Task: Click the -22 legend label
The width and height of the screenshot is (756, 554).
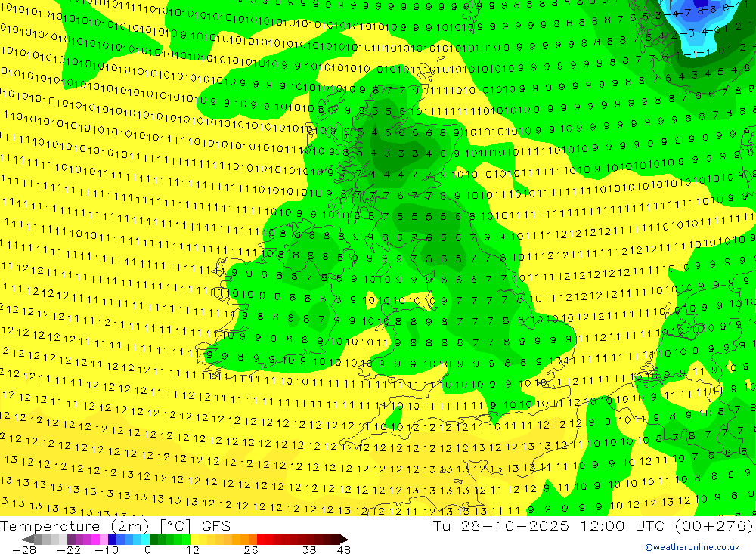Action: click(69, 550)
